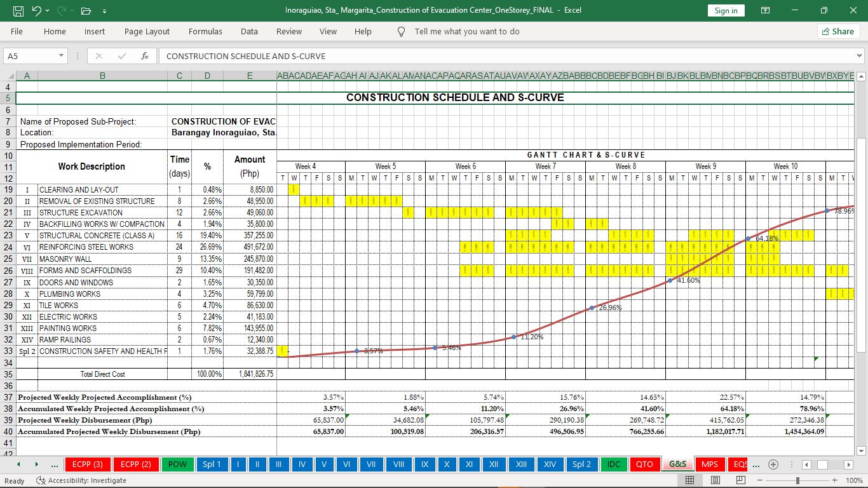868x488 pixels.
Task: Confirm the formula bar entry with the checkmark
Action: click(x=122, y=56)
